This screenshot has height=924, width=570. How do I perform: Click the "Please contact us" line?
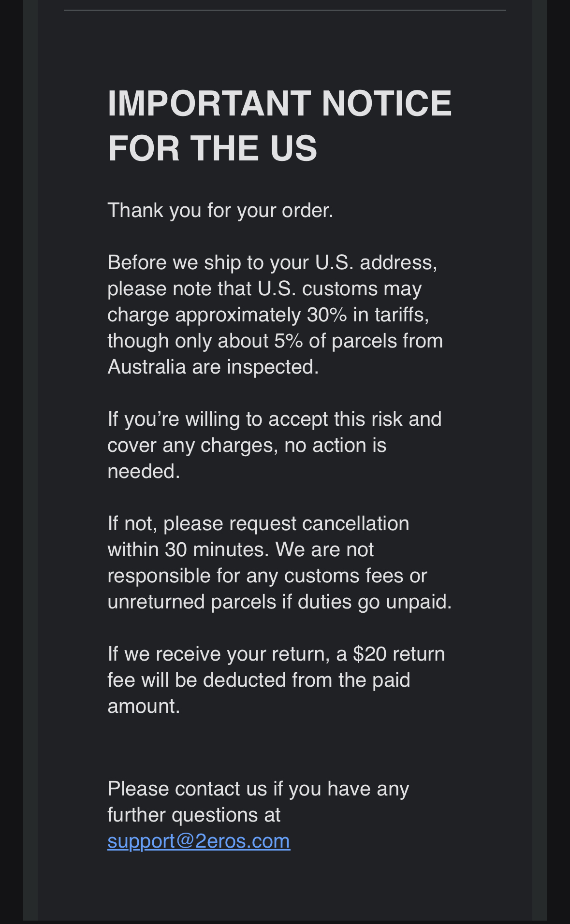pyautogui.click(x=258, y=789)
